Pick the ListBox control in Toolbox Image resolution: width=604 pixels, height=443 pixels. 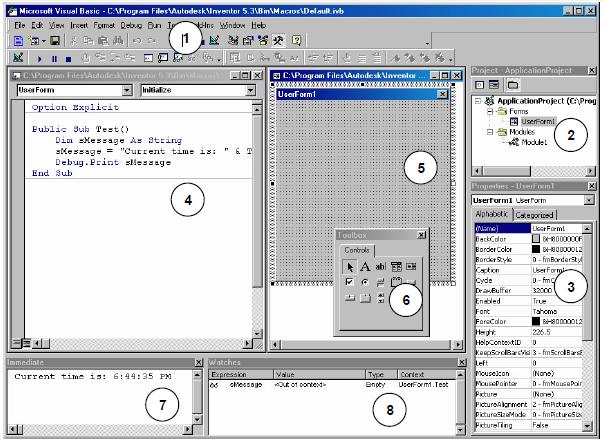click(x=411, y=267)
